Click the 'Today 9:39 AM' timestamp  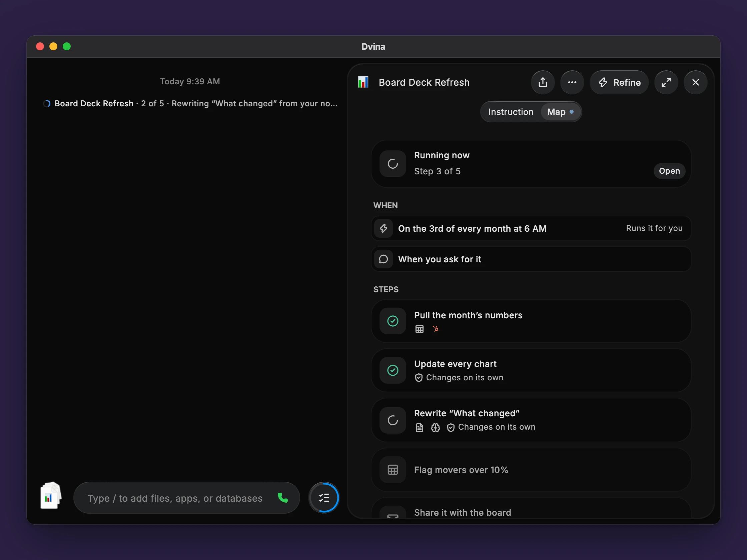[x=190, y=81]
